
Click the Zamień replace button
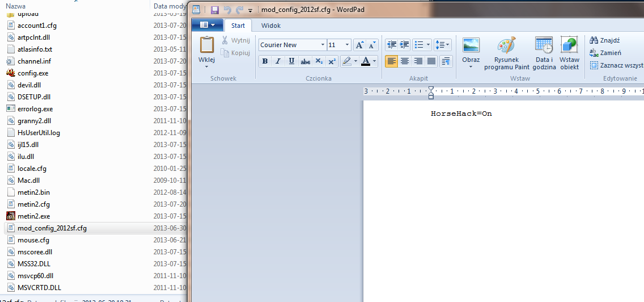(x=605, y=53)
